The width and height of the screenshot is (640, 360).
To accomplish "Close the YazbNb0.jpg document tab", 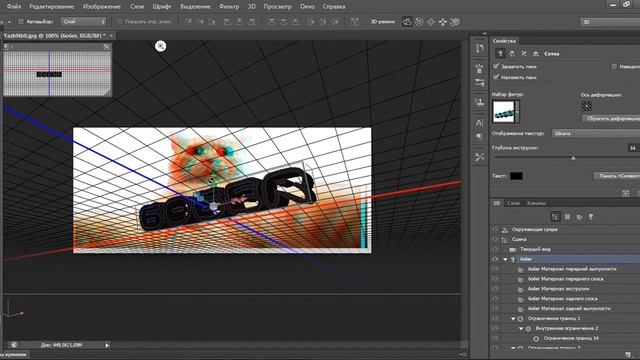I will pos(111,36).
